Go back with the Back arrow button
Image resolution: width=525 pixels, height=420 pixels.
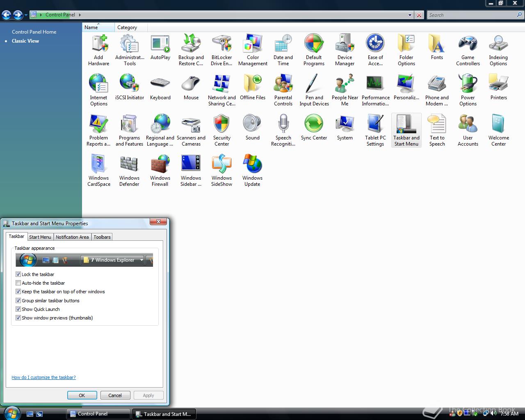[6, 15]
